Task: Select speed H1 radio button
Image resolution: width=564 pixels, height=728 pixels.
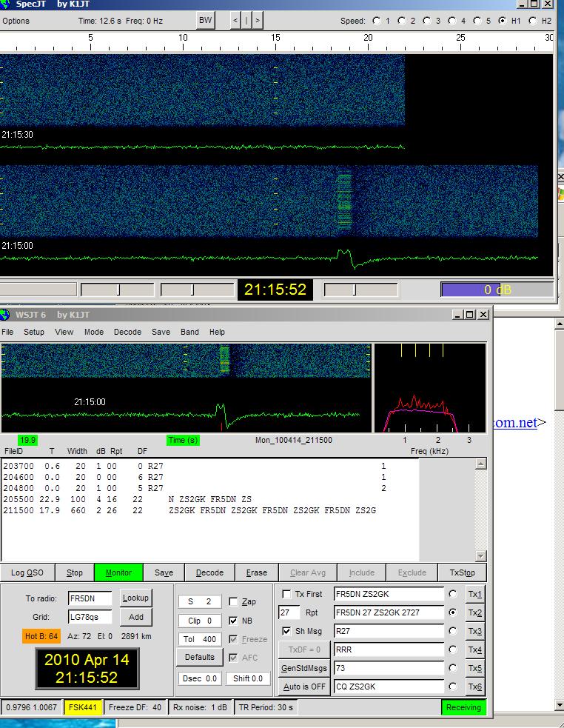Action: point(503,21)
